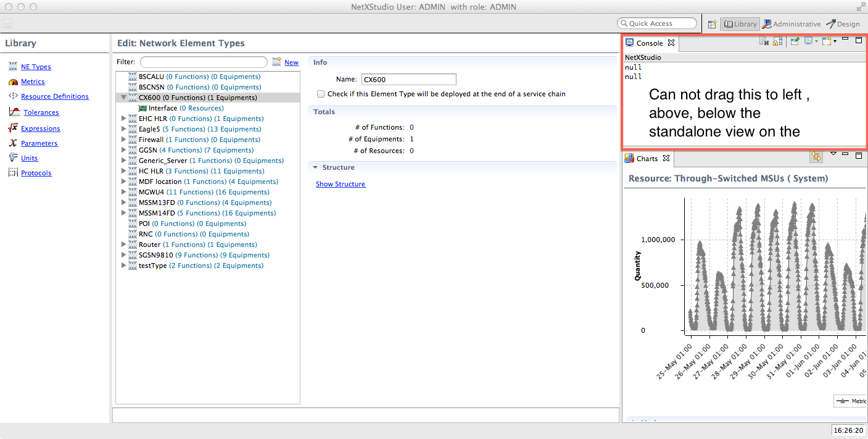Image resolution: width=868 pixels, height=439 pixels.
Task: Open the Display Selected Console dropdown arrow
Action: 816,41
